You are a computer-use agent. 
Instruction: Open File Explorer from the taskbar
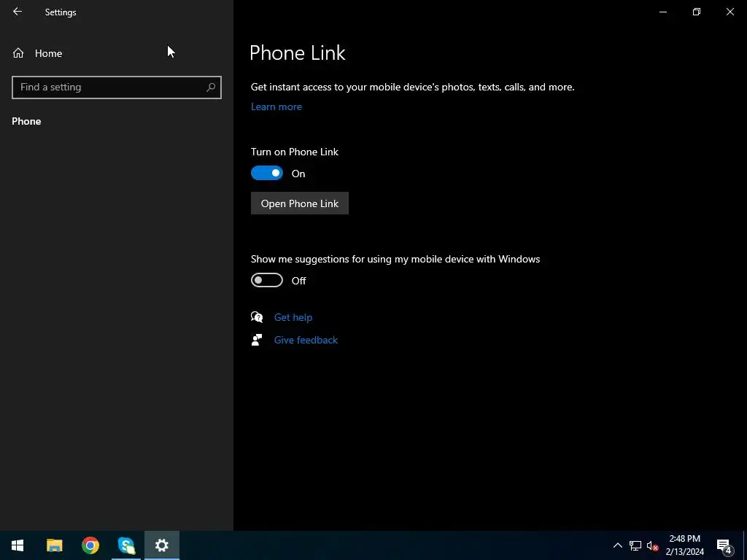click(x=54, y=545)
